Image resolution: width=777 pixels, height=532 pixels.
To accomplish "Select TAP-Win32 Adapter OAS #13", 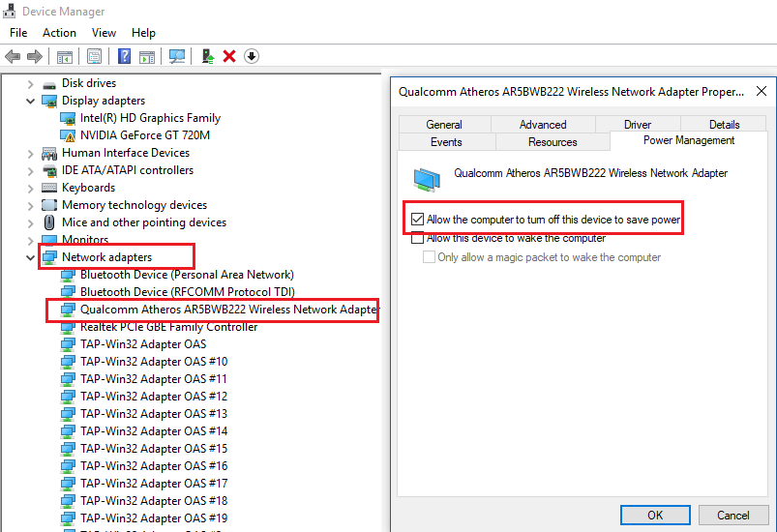I will tap(154, 414).
